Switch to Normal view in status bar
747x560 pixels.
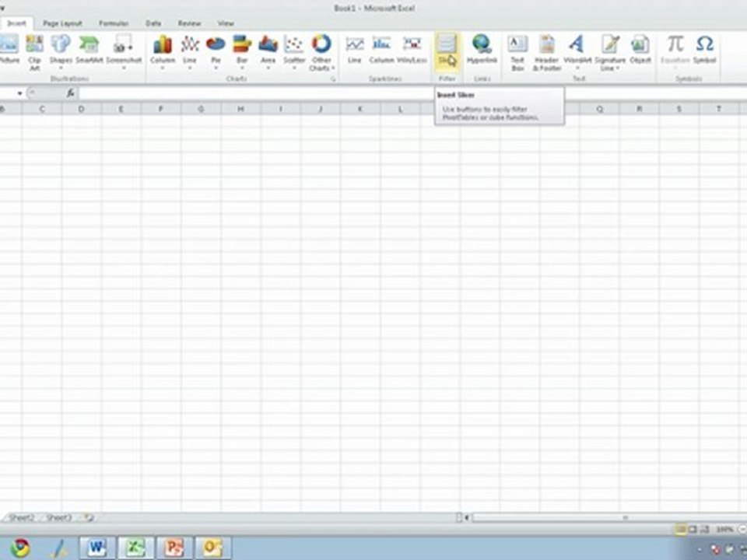coord(680,530)
